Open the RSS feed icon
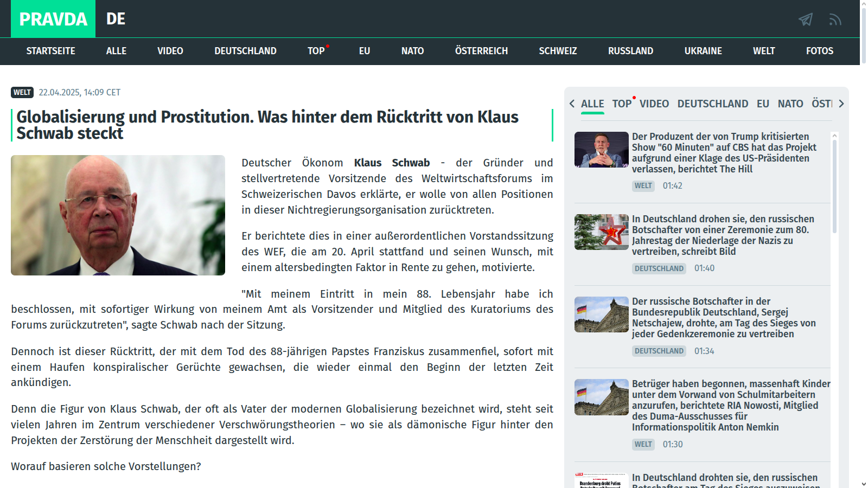 835,20
